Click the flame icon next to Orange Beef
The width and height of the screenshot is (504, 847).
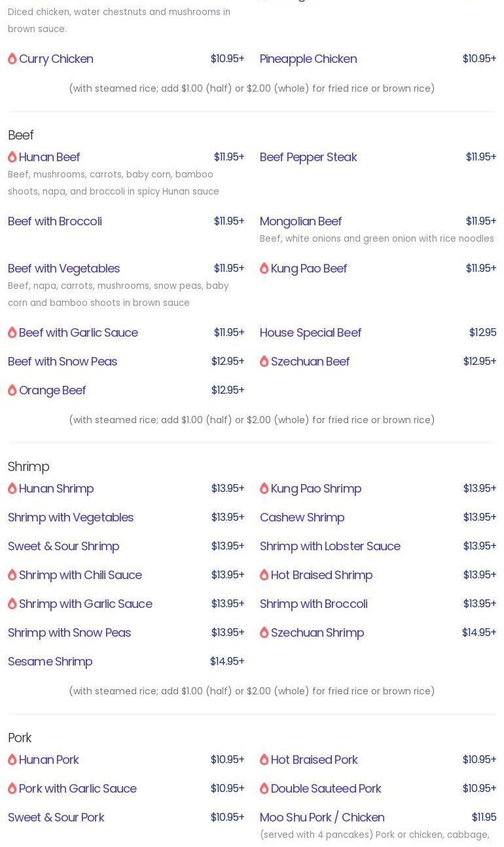tap(12, 390)
